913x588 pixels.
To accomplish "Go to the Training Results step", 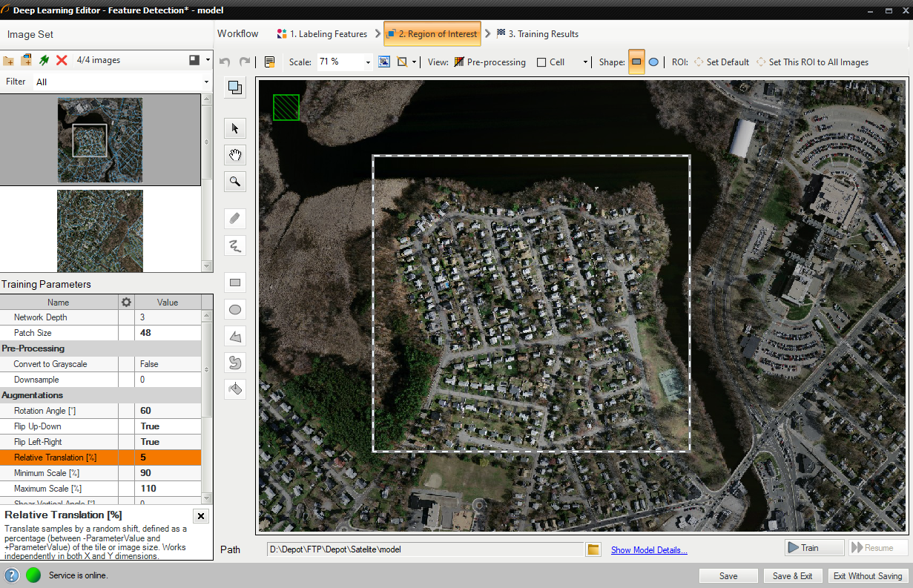I will tap(537, 33).
